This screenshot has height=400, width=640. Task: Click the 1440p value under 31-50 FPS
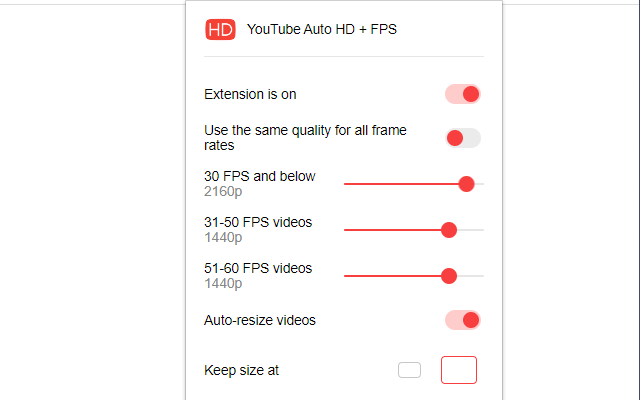(x=223, y=237)
